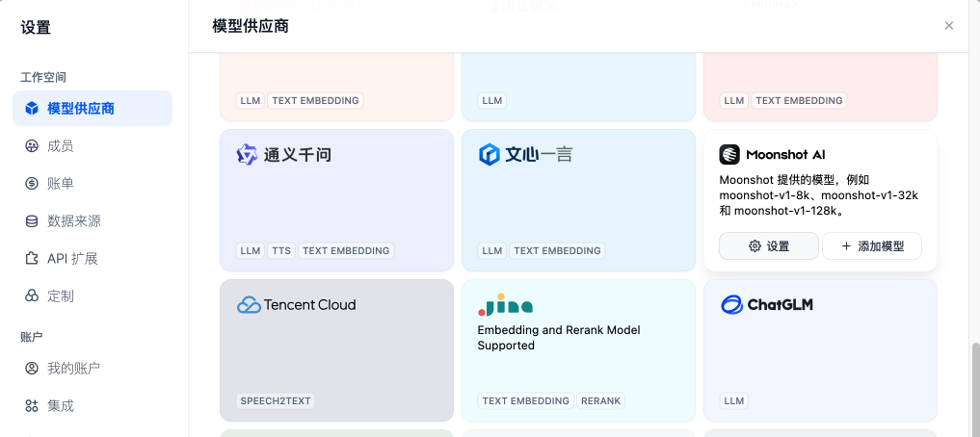980x437 pixels.
Task: Select the 通义千问 provider card
Action: tap(336, 200)
